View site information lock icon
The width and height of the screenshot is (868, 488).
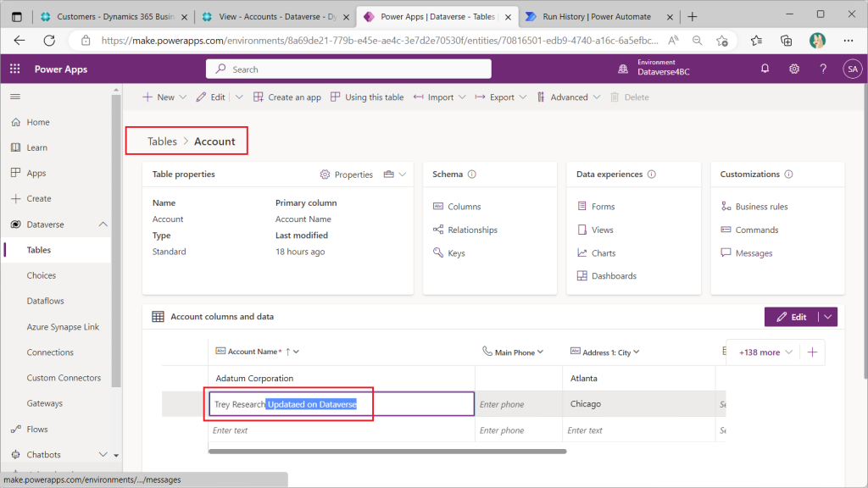click(86, 41)
